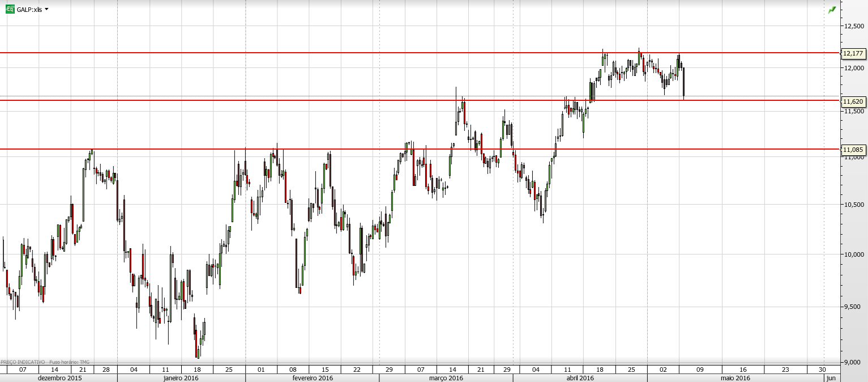Image resolution: width=868 pixels, height=382 pixels.
Task: Select the 11,620 price level label
Action: (853, 101)
